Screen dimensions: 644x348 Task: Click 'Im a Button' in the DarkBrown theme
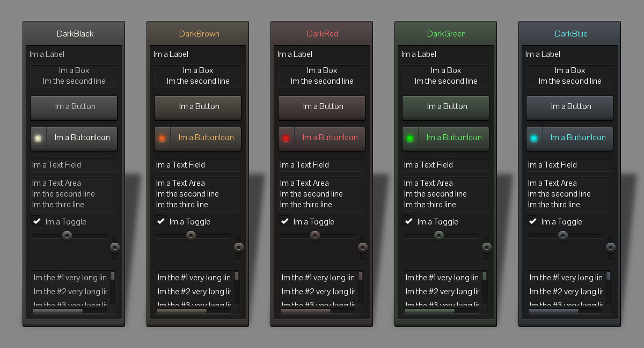click(197, 107)
